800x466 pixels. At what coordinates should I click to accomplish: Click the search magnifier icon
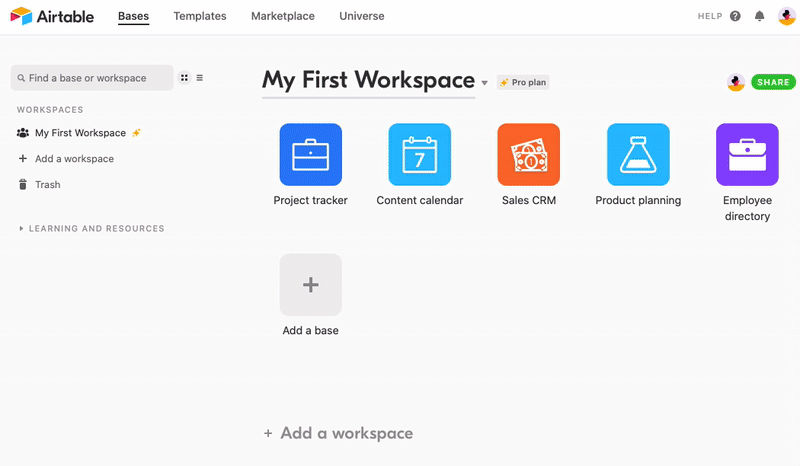[x=21, y=78]
